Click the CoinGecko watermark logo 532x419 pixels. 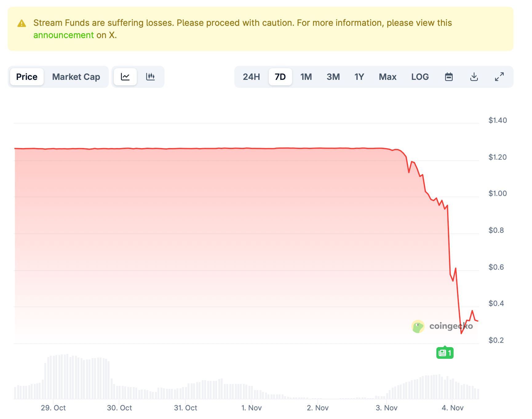418,326
